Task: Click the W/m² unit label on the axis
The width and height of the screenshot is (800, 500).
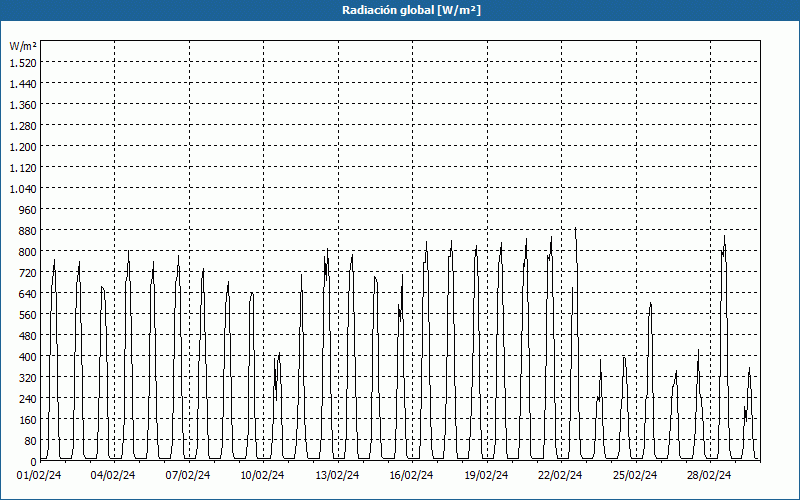Action: [x=23, y=46]
